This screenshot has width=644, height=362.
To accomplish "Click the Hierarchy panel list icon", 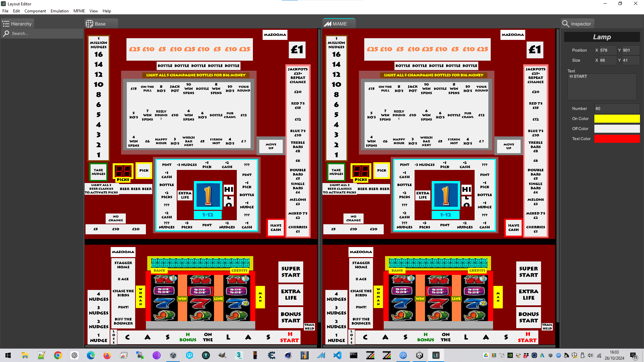I will [x=6, y=24].
